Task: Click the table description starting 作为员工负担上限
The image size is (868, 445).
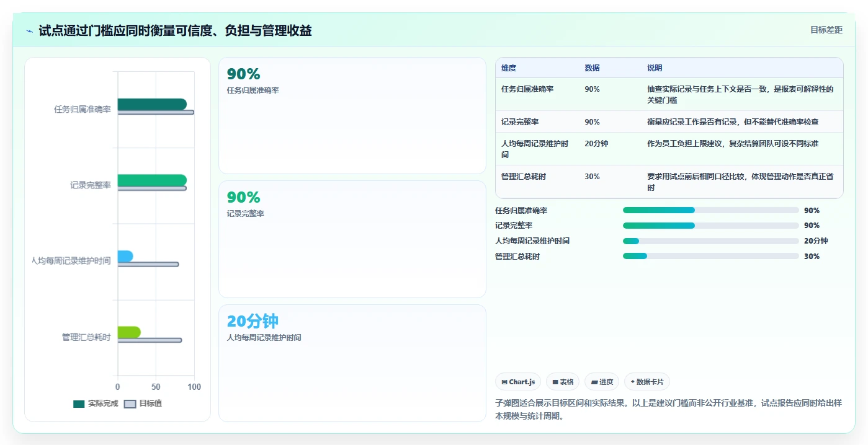Action: pyautogui.click(x=733, y=144)
